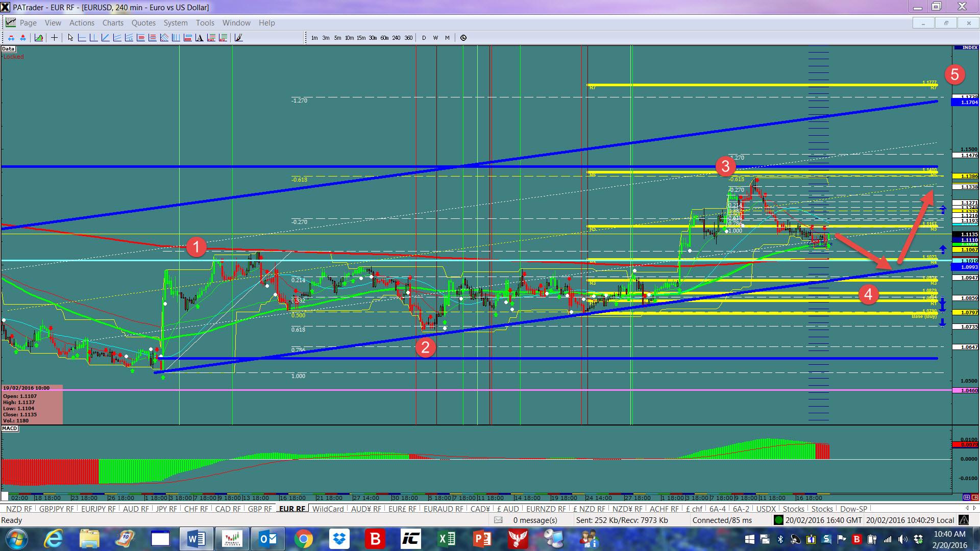Click the clock icon in timeframe toolbar

pyautogui.click(x=463, y=38)
